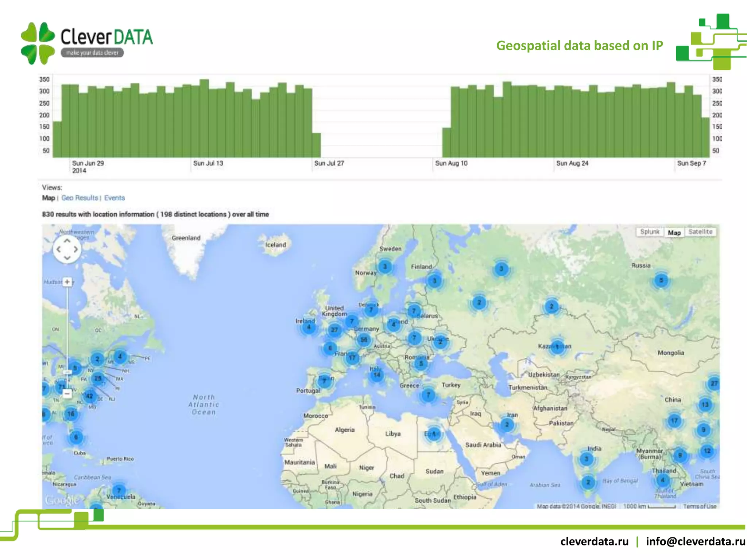The width and height of the screenshot is (747, 560).
Task: Click the Sun Jul 13 timeline label
Action: 208,163
